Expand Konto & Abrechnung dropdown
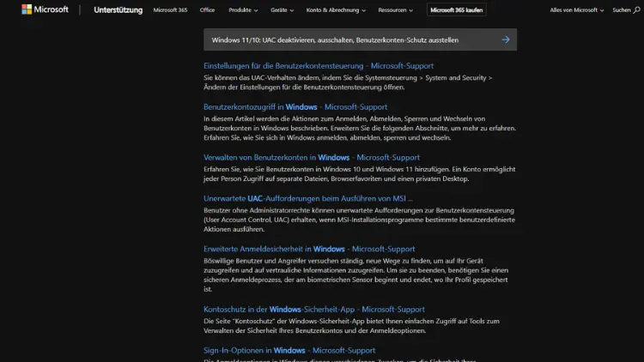 click(336, 9)
